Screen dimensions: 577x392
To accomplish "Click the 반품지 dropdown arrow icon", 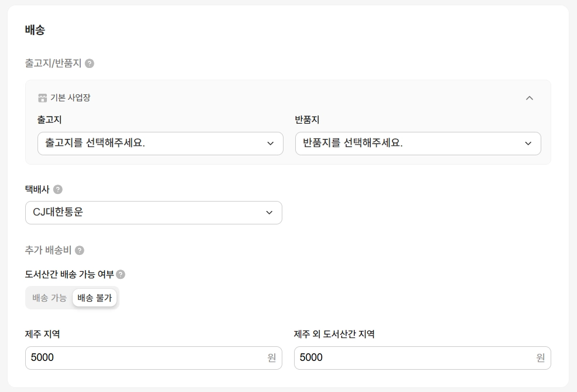I will click(x=528, y=144).
